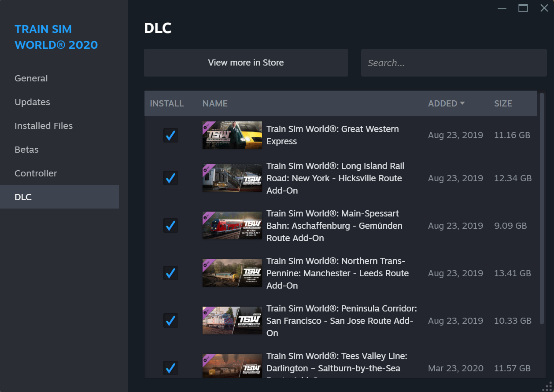The height and width of the screenshot is (392, 554).
Task: Click the 'Mar 23, 2020' added date
Action: [456, 368]
